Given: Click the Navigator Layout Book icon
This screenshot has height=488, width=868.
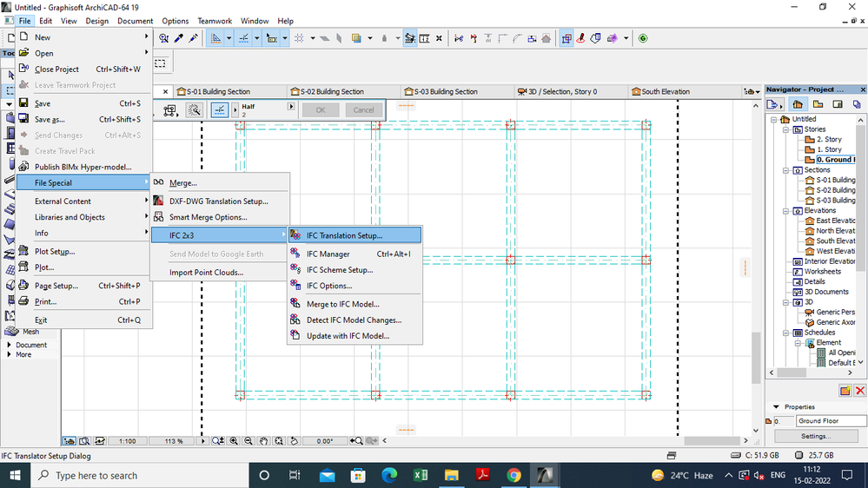Looking at the screenshot, I should (x=838, y=104).
